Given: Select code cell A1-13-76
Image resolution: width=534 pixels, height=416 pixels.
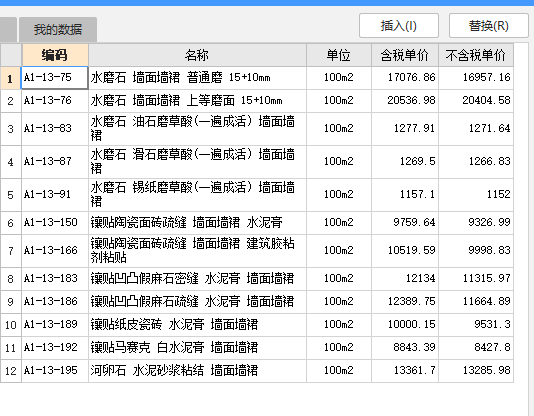Looking at the screenshot, I should pos(55,101).
